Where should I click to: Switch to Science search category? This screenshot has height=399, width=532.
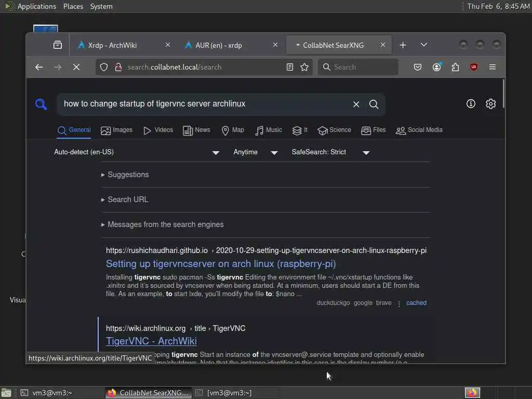[334, 130]
